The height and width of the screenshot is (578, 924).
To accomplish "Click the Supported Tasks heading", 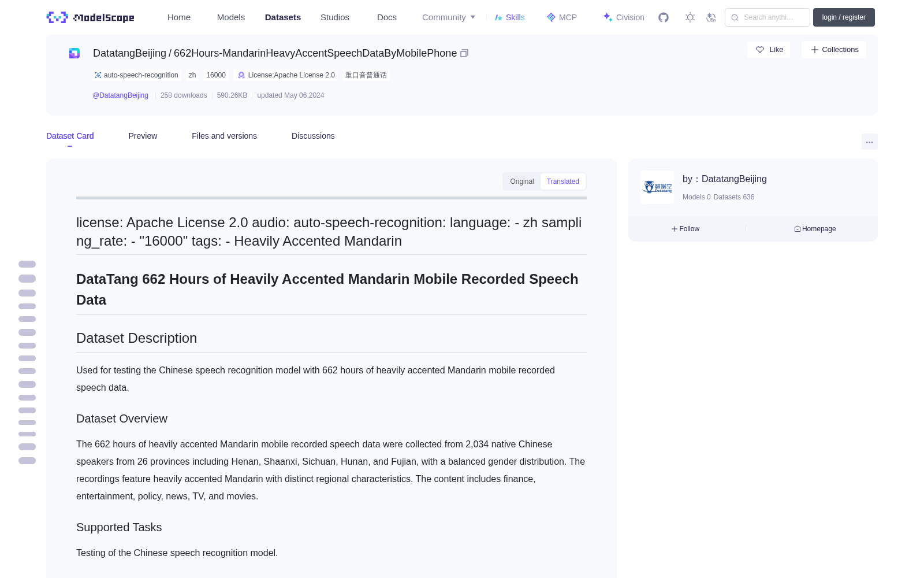I will pos(119,527).
